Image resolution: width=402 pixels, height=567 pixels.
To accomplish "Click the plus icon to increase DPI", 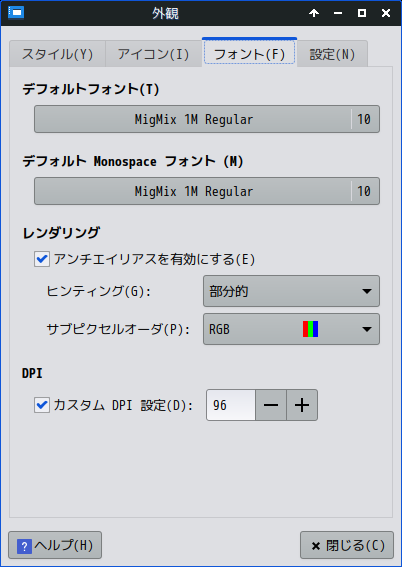I will click(302, 405).
